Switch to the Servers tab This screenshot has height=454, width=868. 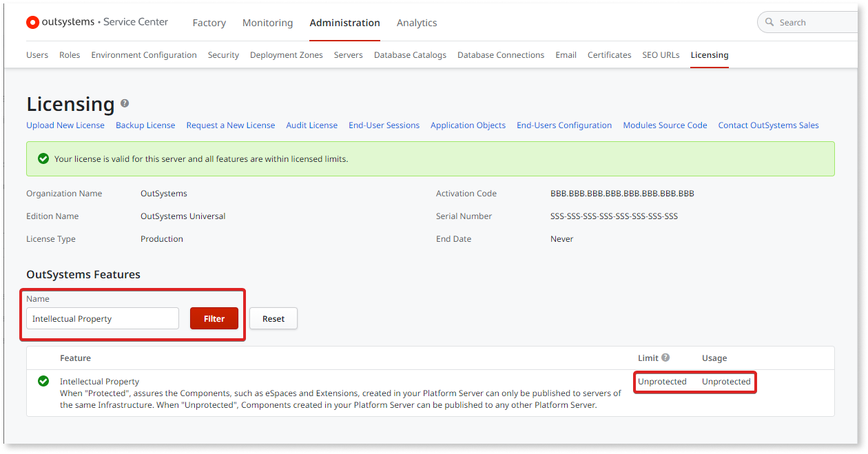[349, 55]
